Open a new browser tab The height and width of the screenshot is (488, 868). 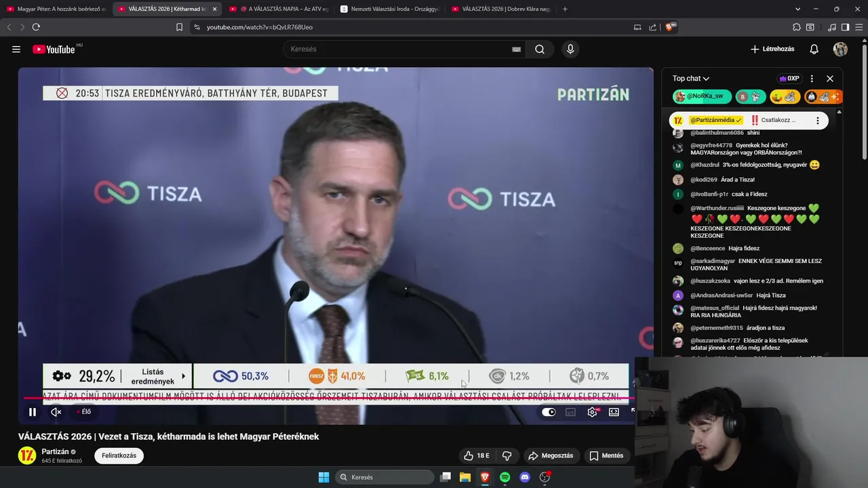(565, 9)
